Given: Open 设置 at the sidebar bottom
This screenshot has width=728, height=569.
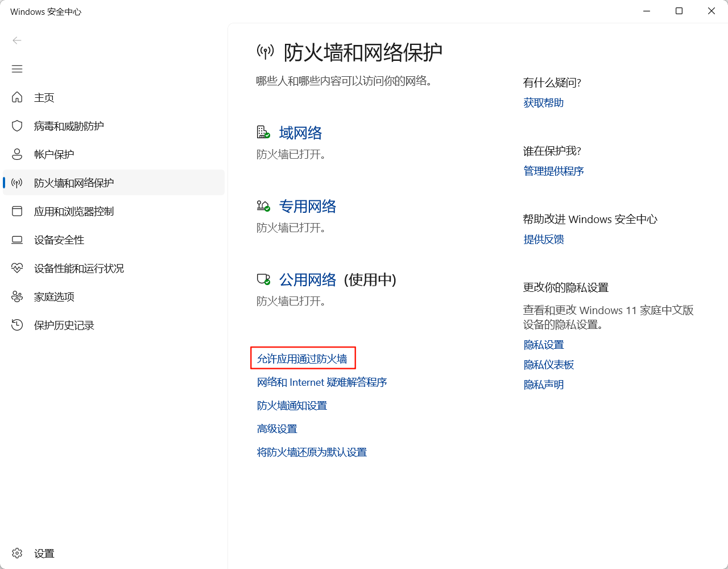Looking at the screenshot, I should (x=43, y=553).
